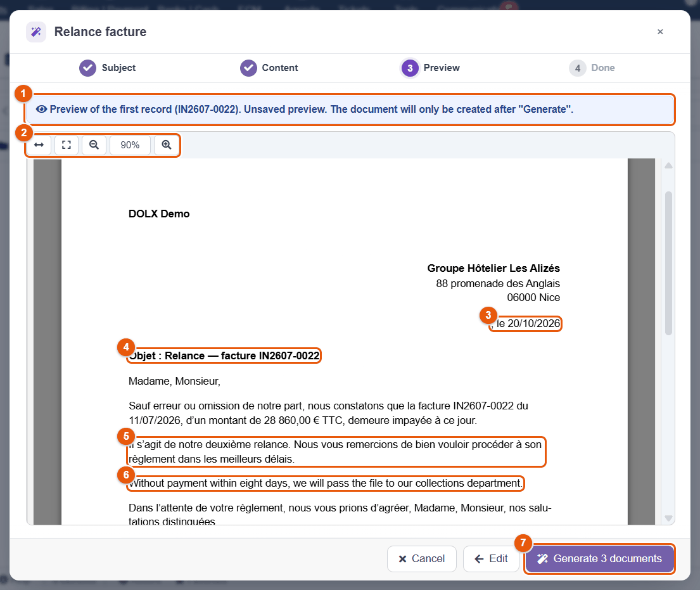This screenshot has height=590, width=700.
Task: Click the sentence about 'deuxième relance'
Action: click(x=335, y=452)
